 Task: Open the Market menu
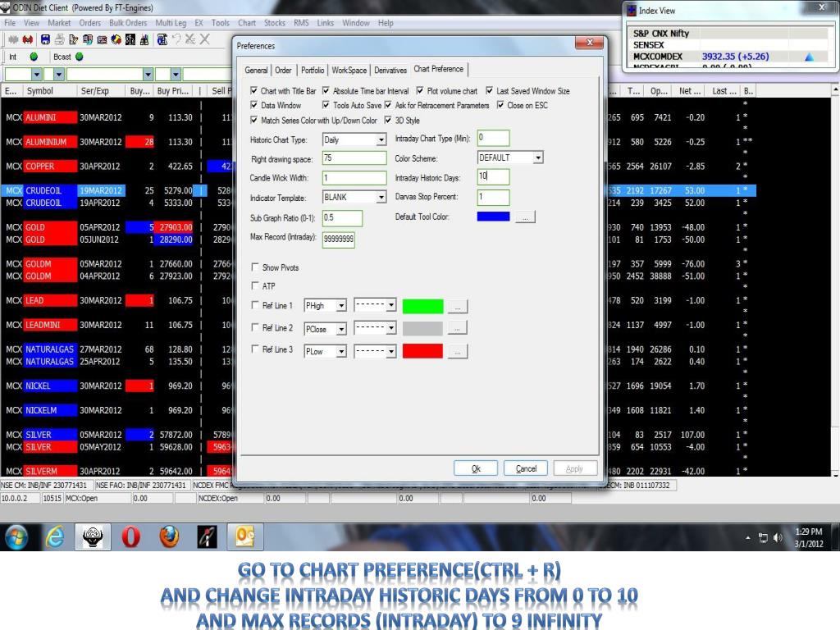click(x=59, y=23)
